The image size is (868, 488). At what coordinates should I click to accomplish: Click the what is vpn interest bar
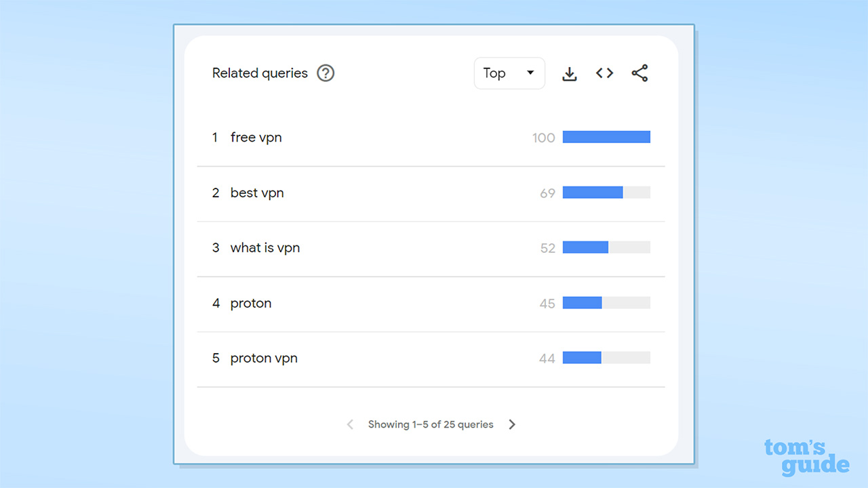point(606,248)
